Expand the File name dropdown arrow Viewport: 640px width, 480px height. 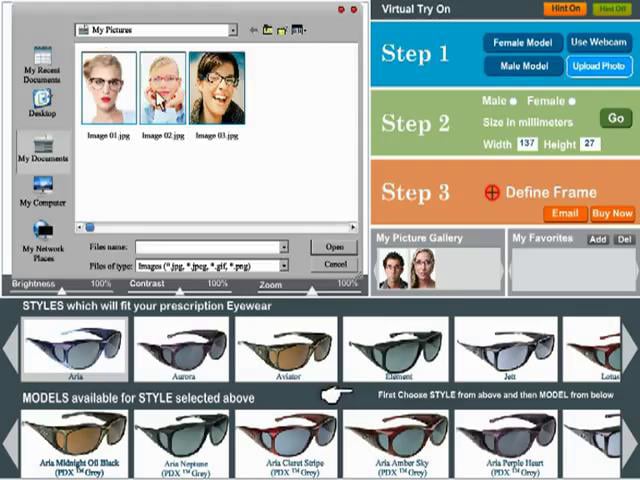point(284,247)
